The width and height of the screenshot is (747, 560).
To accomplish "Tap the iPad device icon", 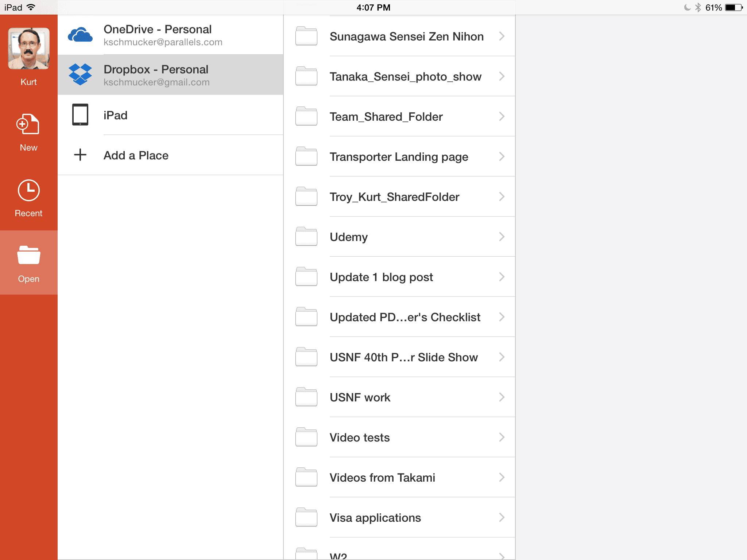I will click(x=80, y=114).
